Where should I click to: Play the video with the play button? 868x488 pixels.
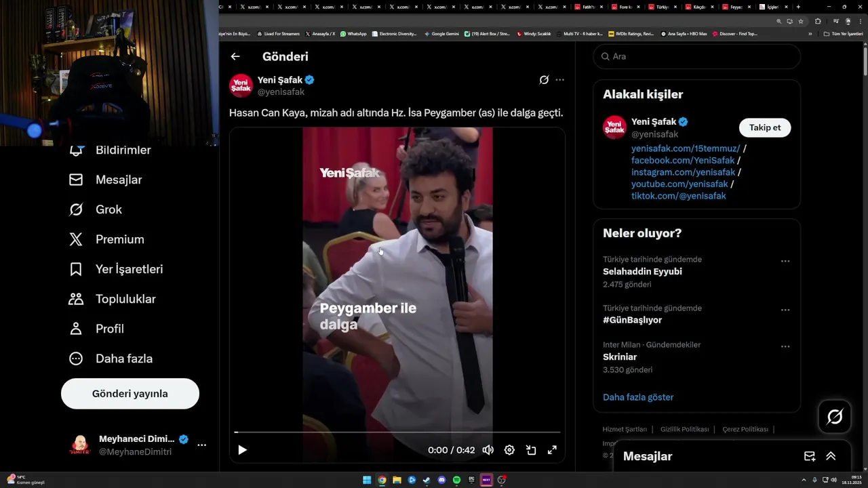pos(242,450)
